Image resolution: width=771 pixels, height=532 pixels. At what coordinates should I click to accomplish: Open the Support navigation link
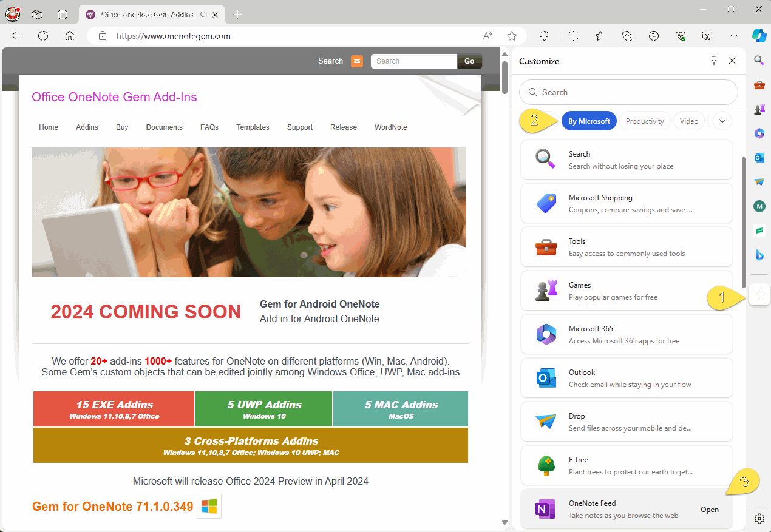coord(300,127)
